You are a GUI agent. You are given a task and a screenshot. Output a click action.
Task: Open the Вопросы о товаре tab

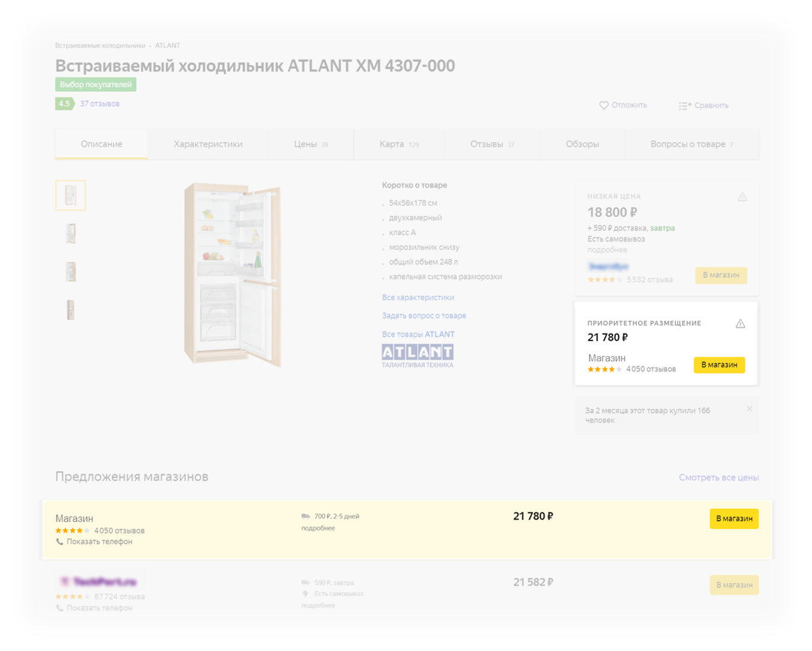[692, 144]
